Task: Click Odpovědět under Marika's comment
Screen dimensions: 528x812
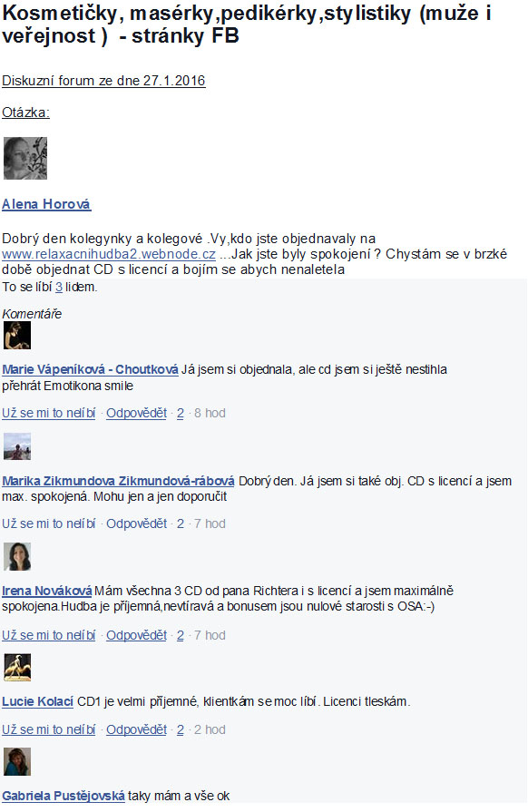Action: coord(137,523)
